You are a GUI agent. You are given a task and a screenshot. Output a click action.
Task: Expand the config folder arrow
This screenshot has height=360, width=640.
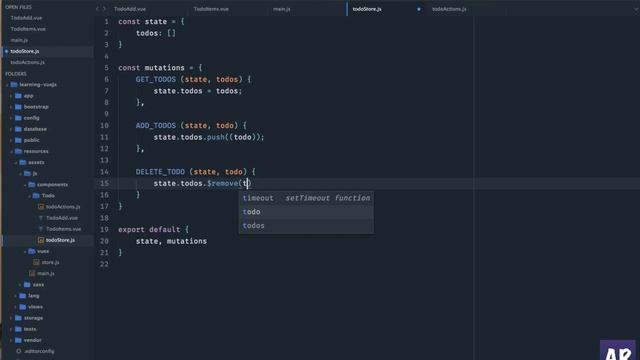[x=11, y=118]
